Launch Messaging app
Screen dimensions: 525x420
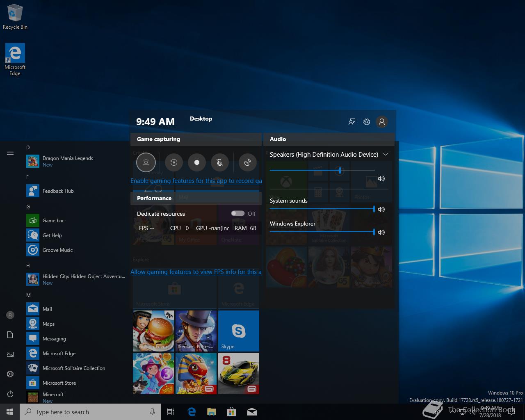coord(76,338)
